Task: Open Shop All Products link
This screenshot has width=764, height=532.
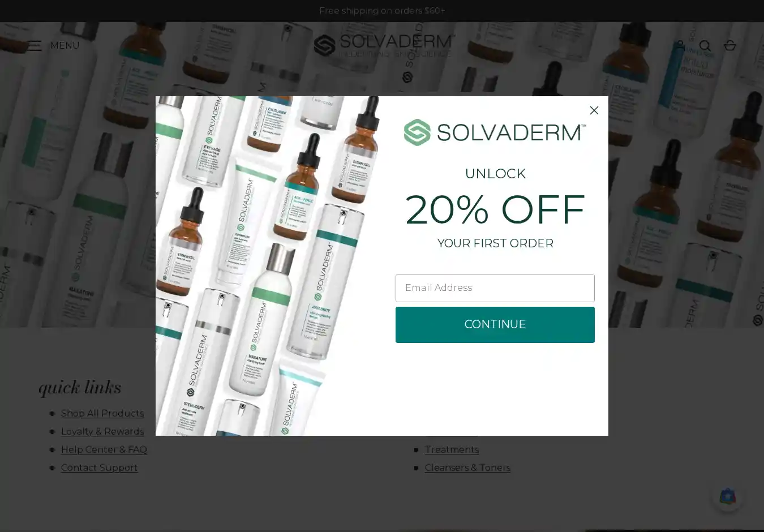Action: click(102, 413)
